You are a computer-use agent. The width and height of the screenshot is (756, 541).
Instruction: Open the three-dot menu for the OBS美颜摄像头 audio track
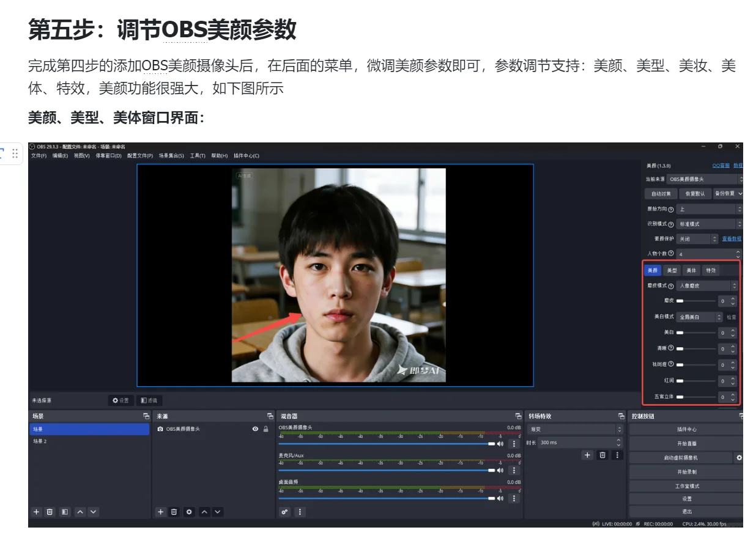click(514, 444)
